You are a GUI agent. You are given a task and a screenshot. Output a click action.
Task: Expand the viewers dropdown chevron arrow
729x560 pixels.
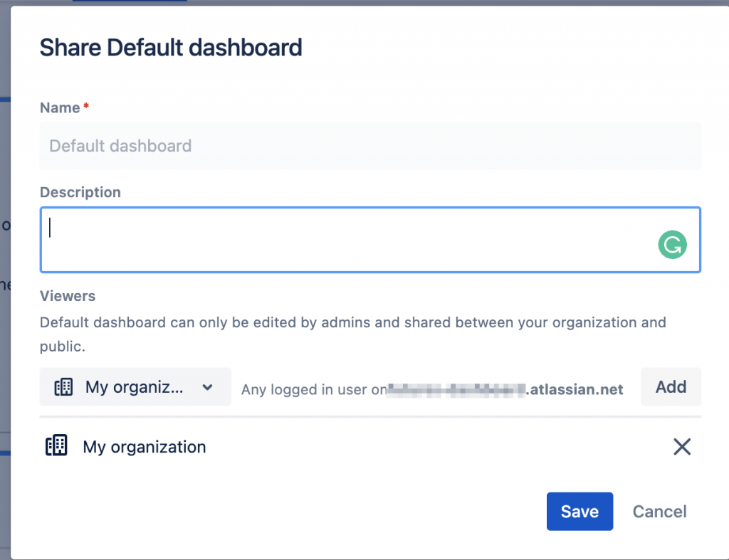click(207, 387)
